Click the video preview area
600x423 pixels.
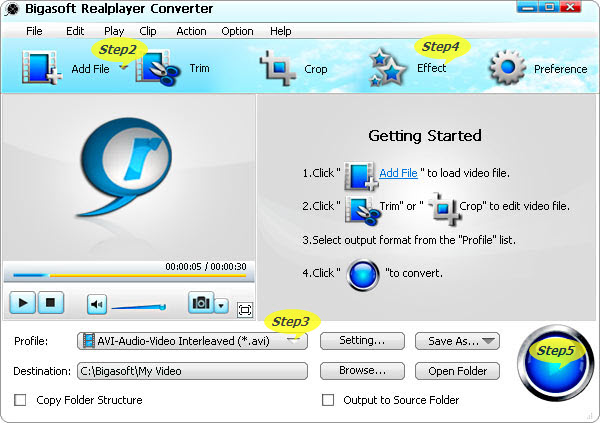[129, 178]
